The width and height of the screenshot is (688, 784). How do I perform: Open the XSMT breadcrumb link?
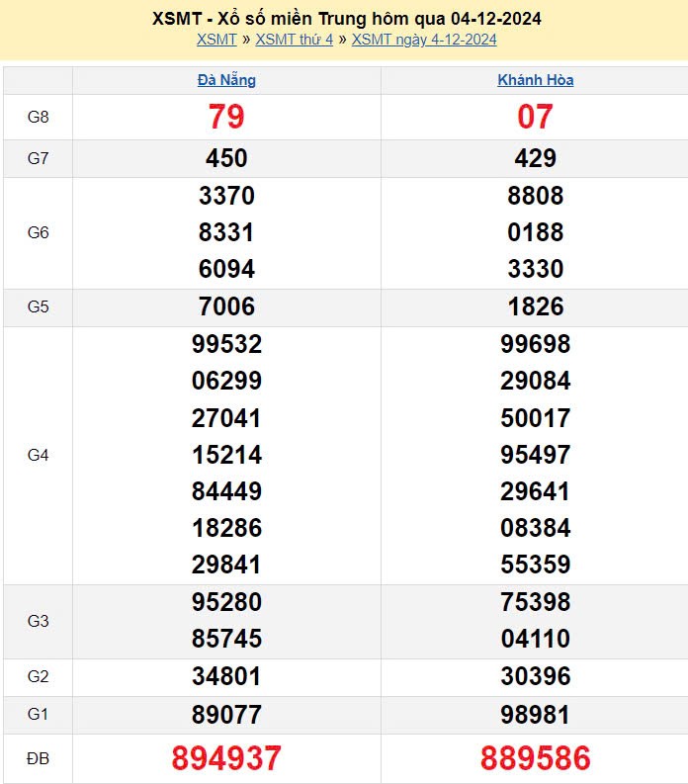[216, 40]
